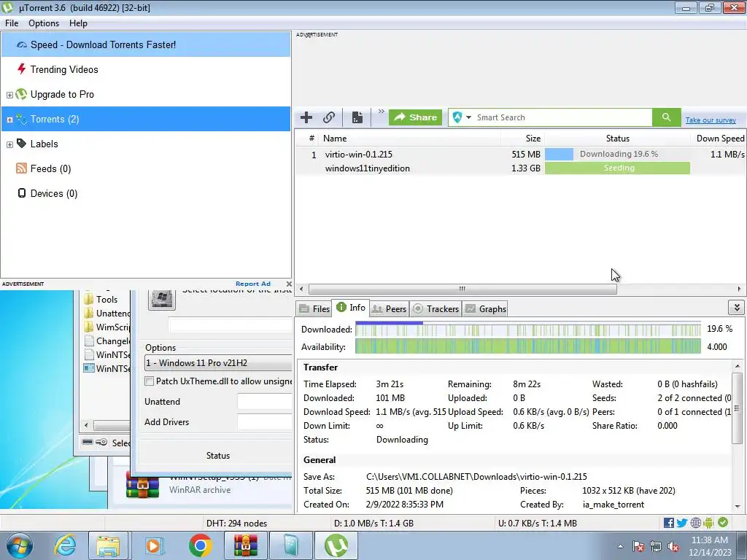Select Trending Videos in sidebar
The width and height of the screenshot is (747, 560).
click(x=146, y=69)
